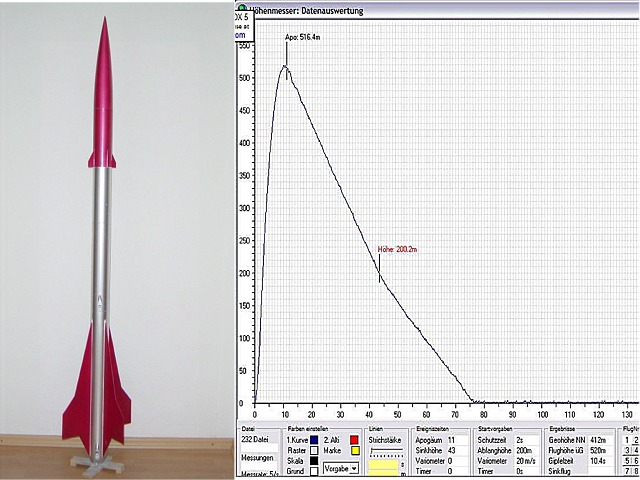This screenshot has height=480, width=640.
Task: Select flight number 6
Action: click(x=636, y=461)
